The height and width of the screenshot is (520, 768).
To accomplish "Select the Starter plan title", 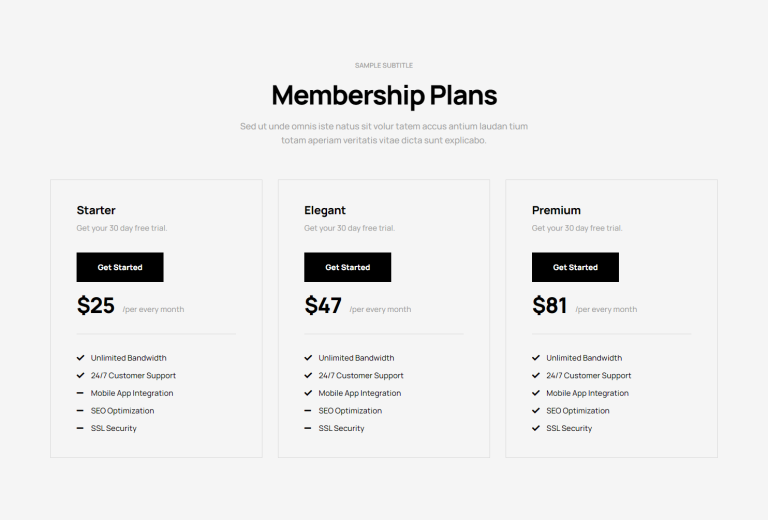I will (96, 210).
